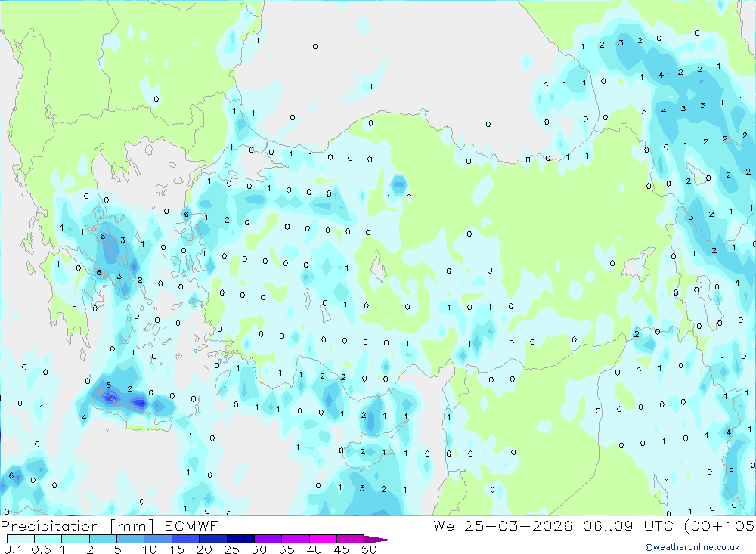Image resolution: width=756 pixels, height=554 pixels.
Task: Click the '20' legend scale label
Action: pos(204,549)
